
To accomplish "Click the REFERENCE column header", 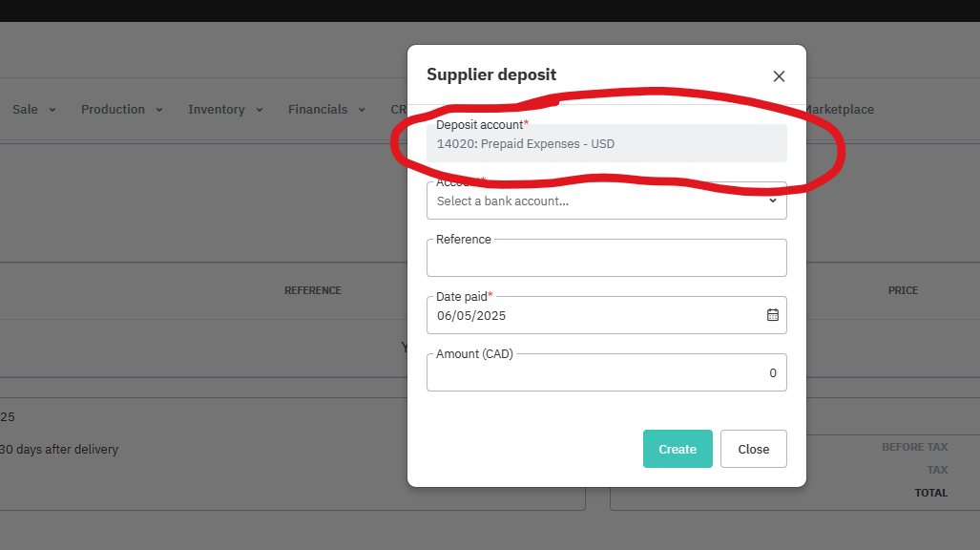I will pos(312,290).
